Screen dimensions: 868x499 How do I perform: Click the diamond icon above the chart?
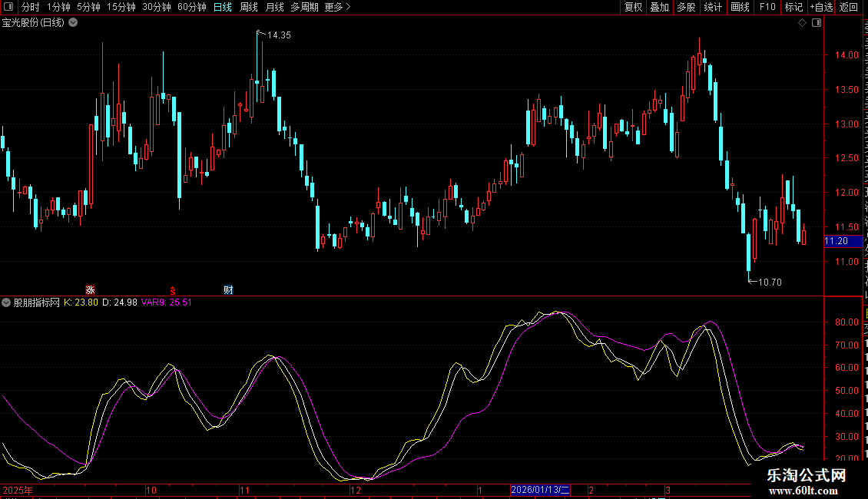[802, 23]
